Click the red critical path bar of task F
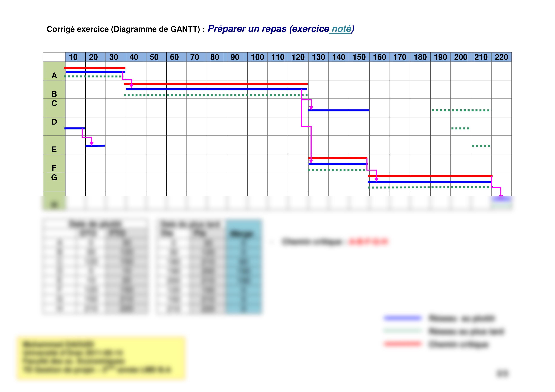 coord(338,158)
